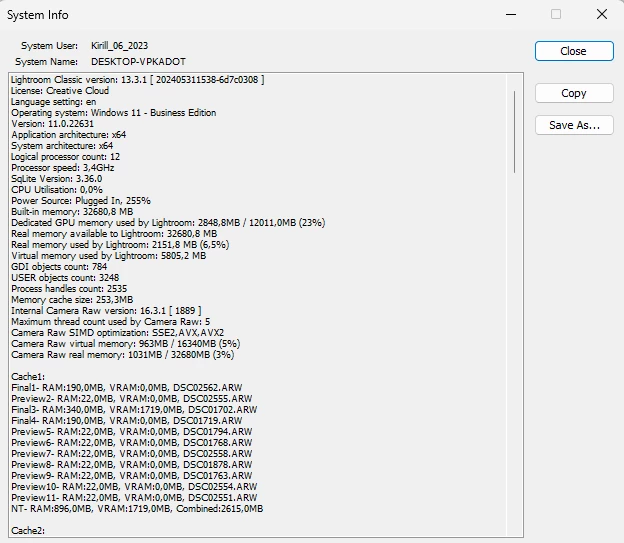This screenshot has height=543, width=624.
Task: Click the "Language setting: en" line
Action: point(54,102)
